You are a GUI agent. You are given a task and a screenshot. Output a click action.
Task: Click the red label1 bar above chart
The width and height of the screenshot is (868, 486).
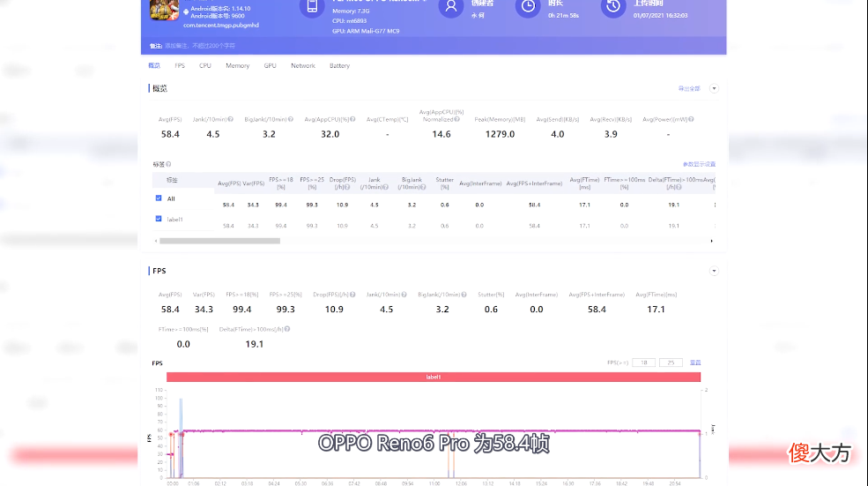coord(434,377)
